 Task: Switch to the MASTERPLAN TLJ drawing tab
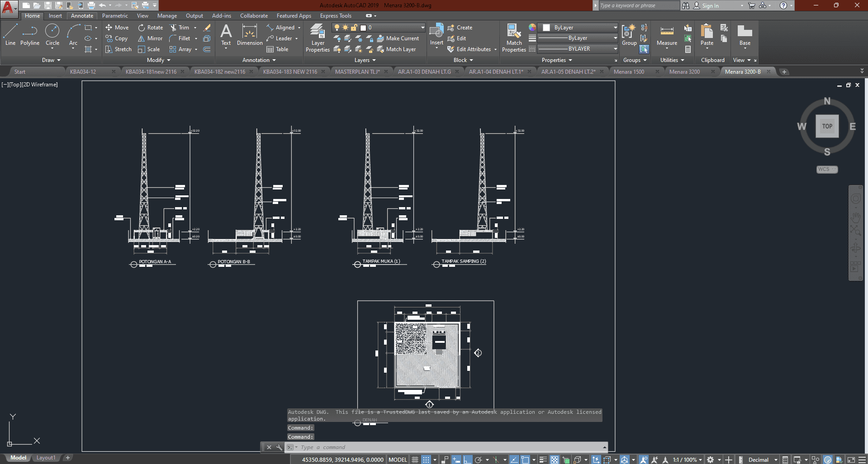[357, 71]
